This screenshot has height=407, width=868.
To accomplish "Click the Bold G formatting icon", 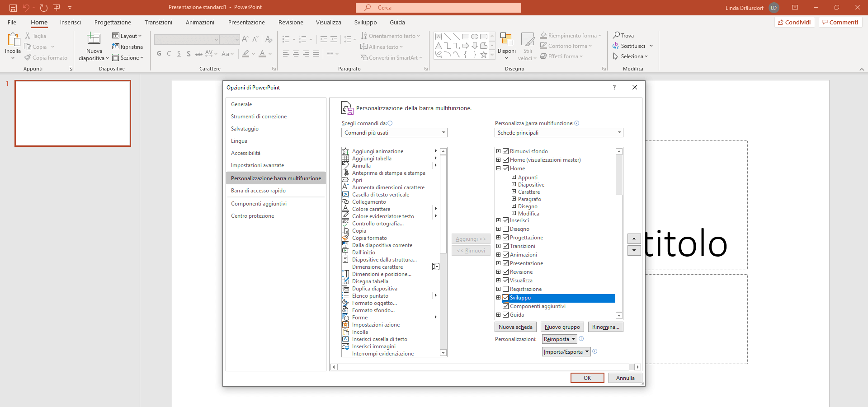I will tap(159, 54).
